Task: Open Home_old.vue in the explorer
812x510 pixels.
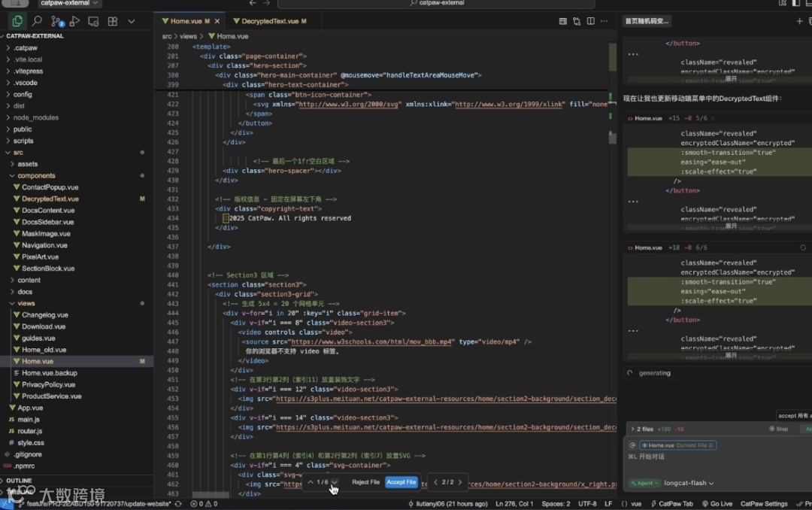Action: pyautogui.click(x=44, y=350)
